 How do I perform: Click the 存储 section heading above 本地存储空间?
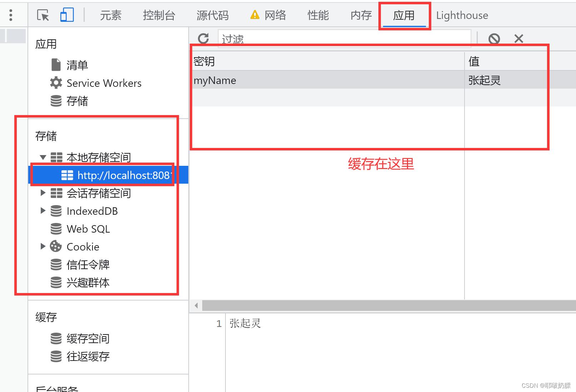click(46, 136)
